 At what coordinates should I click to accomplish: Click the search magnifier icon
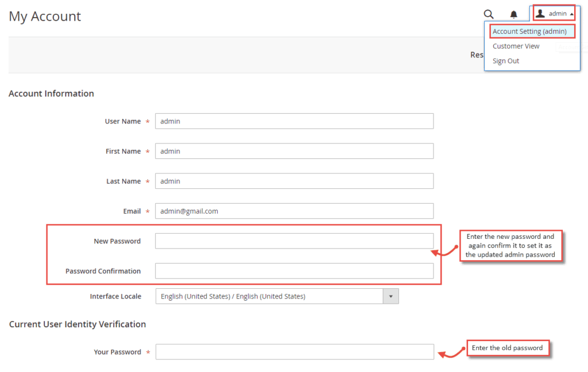(489, 14)
